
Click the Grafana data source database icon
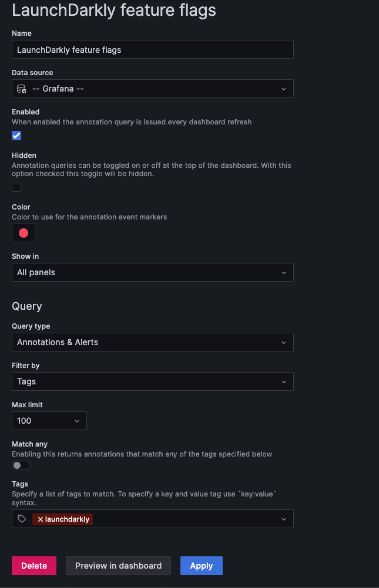(x=21, y=89)
